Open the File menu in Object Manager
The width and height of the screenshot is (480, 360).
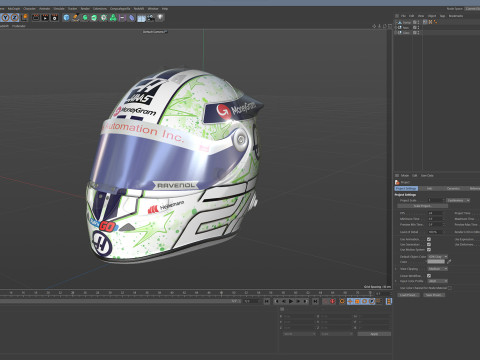point(403,16)
